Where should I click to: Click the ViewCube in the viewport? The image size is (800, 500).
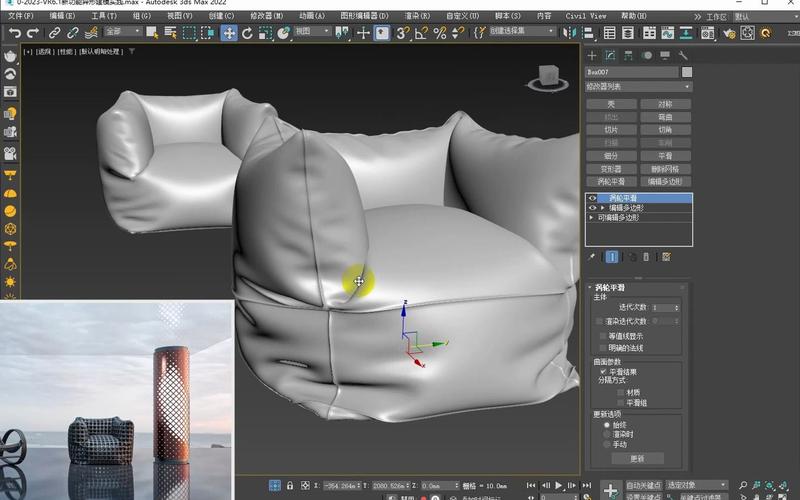pos(548,74)
